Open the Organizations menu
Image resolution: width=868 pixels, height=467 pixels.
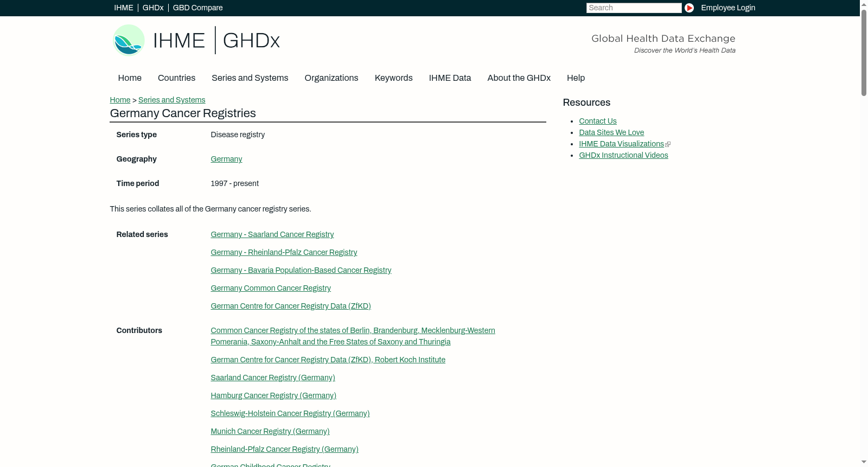[x=331, y=78]
